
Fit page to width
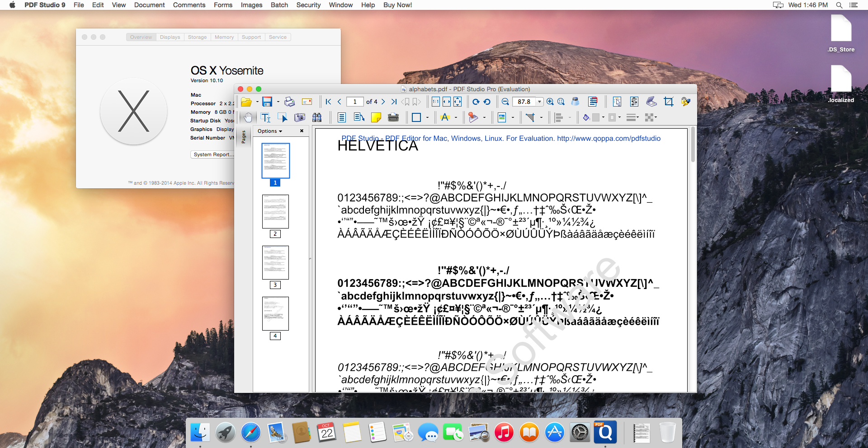click(446, 102)
